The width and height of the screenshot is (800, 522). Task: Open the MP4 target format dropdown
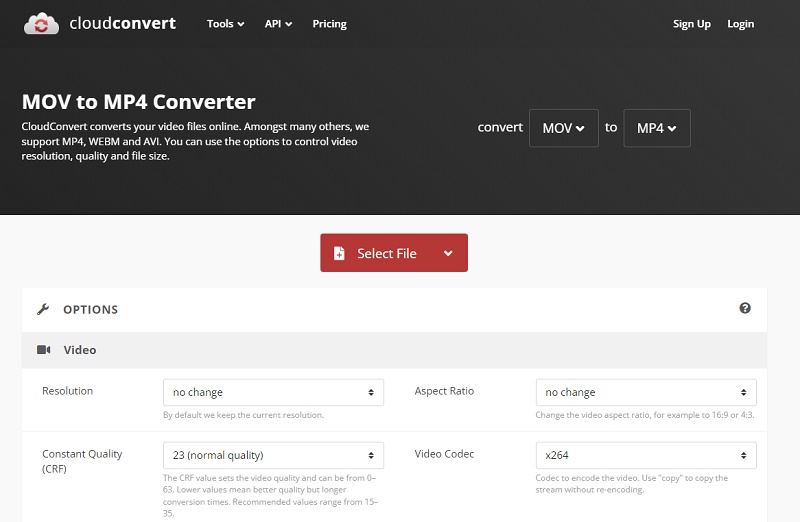coord(657,128)
